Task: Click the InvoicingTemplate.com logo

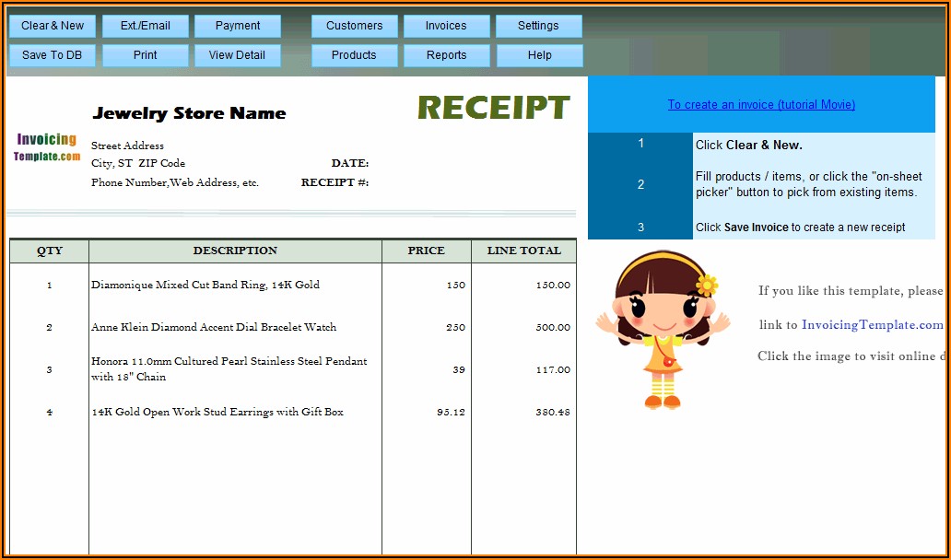Action: pyautogui.click(x=47, y=147)
